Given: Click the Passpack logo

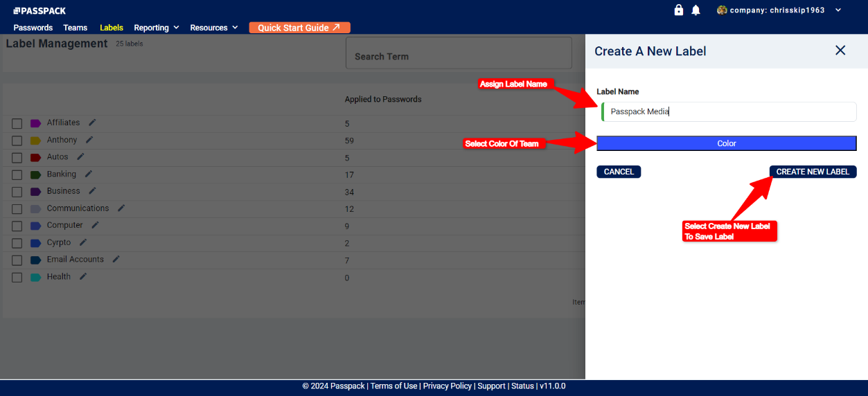Looking at the screenshot, I should click(x=39, y=10).
